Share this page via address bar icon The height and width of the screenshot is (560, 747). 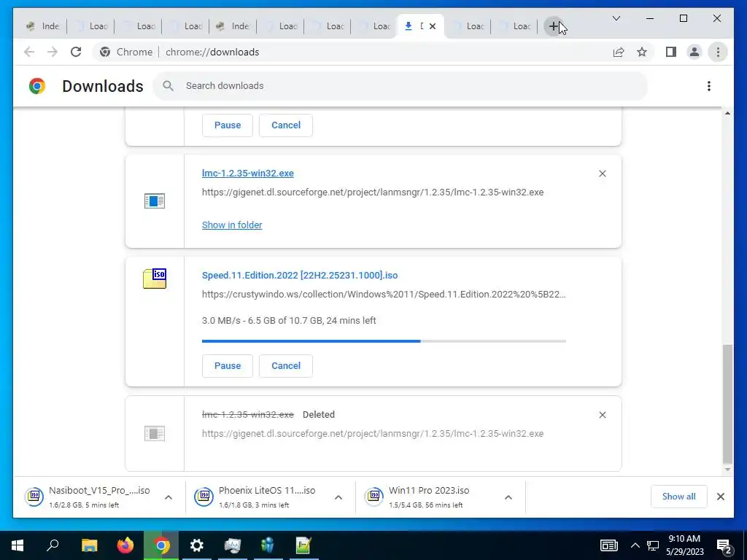point(619,52)
